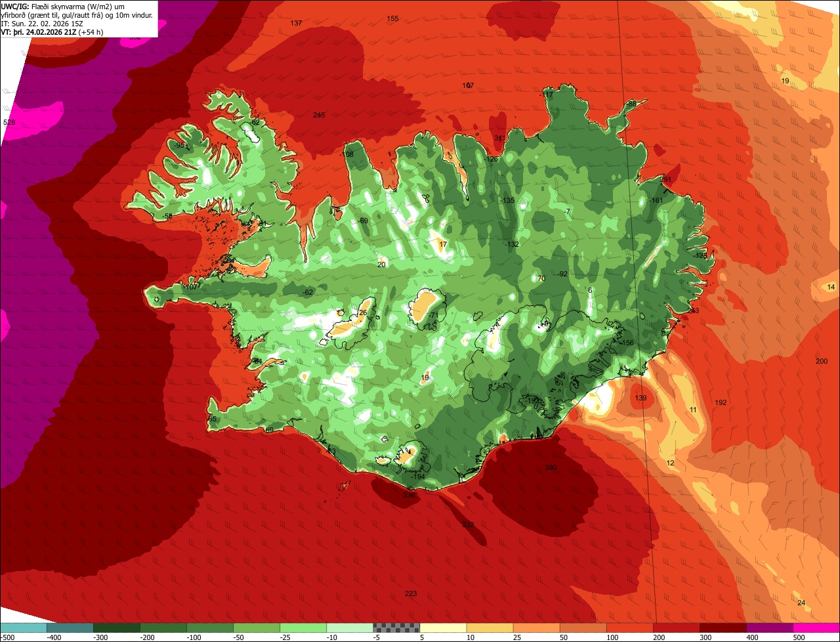
Task: Click the dark teal -400 to -300 legend swatch
Action: pos(70,627)
